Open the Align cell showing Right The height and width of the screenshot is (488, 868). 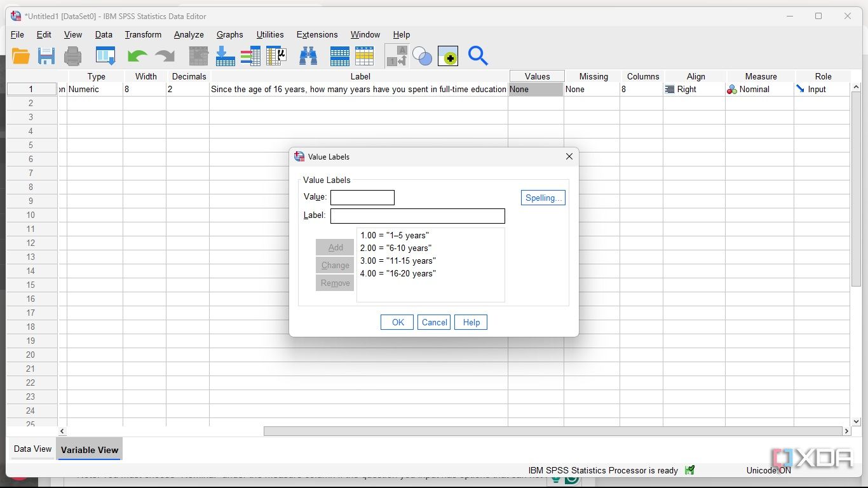(x=694, y=89)
